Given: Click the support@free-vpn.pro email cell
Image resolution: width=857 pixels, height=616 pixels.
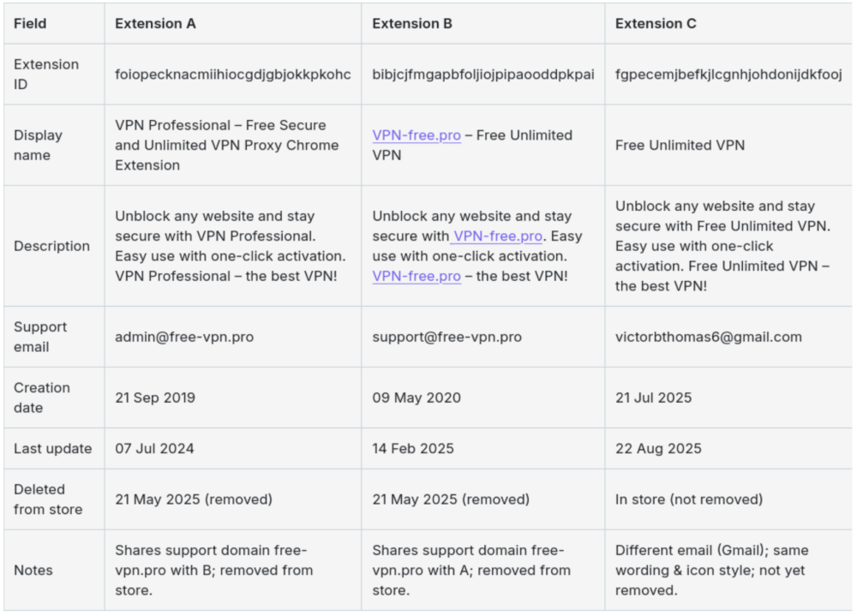Looking at the screenshot, I should [x=446, y=337].
